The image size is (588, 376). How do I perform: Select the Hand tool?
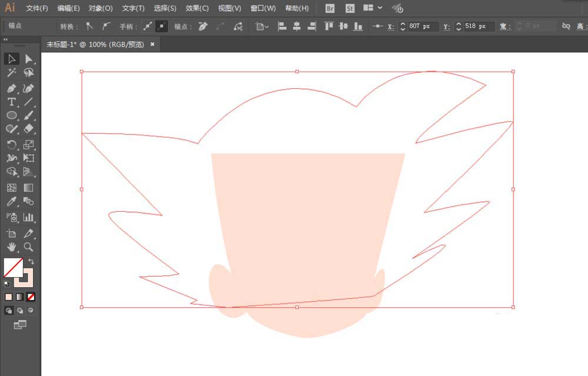12,247
